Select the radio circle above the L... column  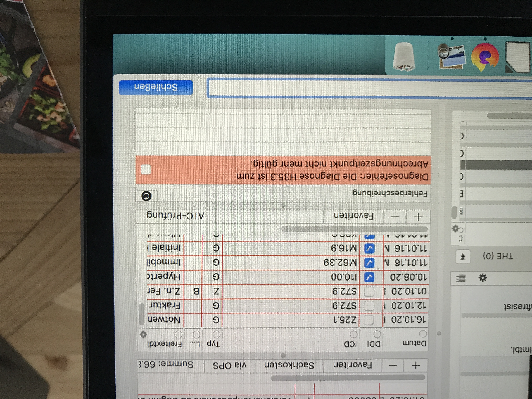pos(196,334)
